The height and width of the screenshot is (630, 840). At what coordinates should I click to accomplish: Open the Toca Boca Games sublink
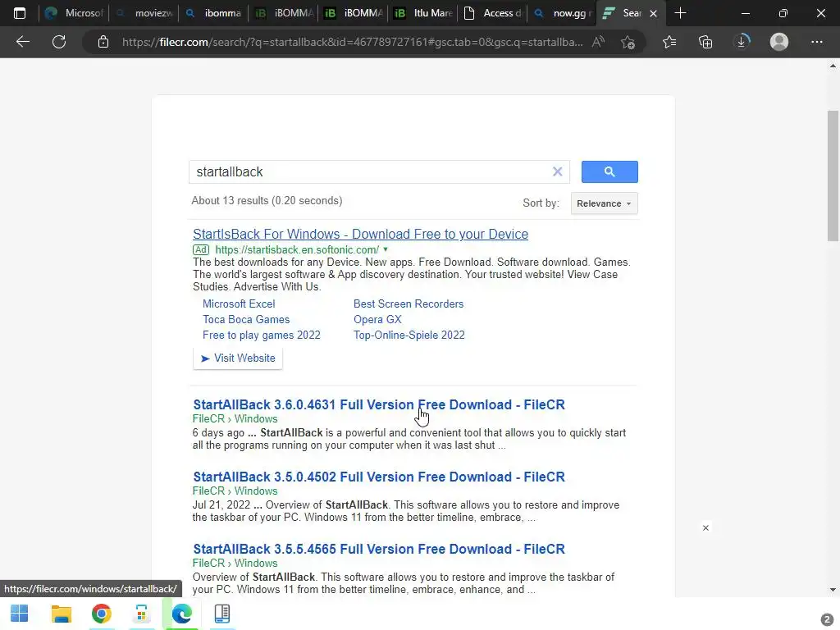pos(246,319)
